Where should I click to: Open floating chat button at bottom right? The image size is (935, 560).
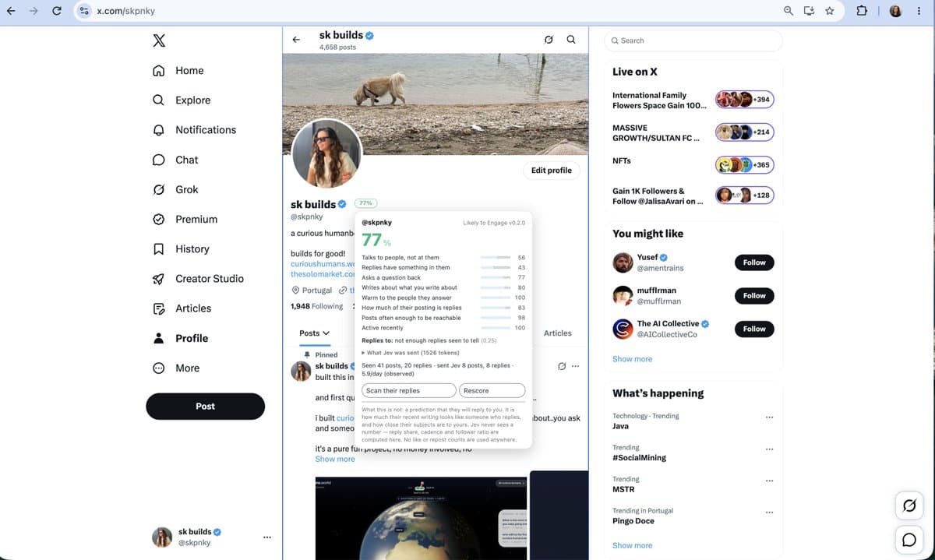pos(909,540)
